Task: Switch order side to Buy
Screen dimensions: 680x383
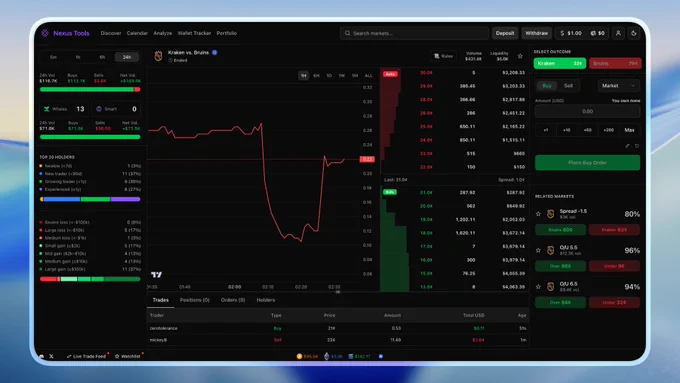Action: 546,86
